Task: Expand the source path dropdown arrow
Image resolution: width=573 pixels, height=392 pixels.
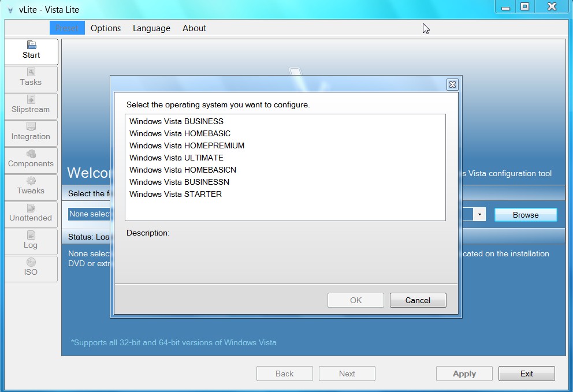Action: click(479, 214)
